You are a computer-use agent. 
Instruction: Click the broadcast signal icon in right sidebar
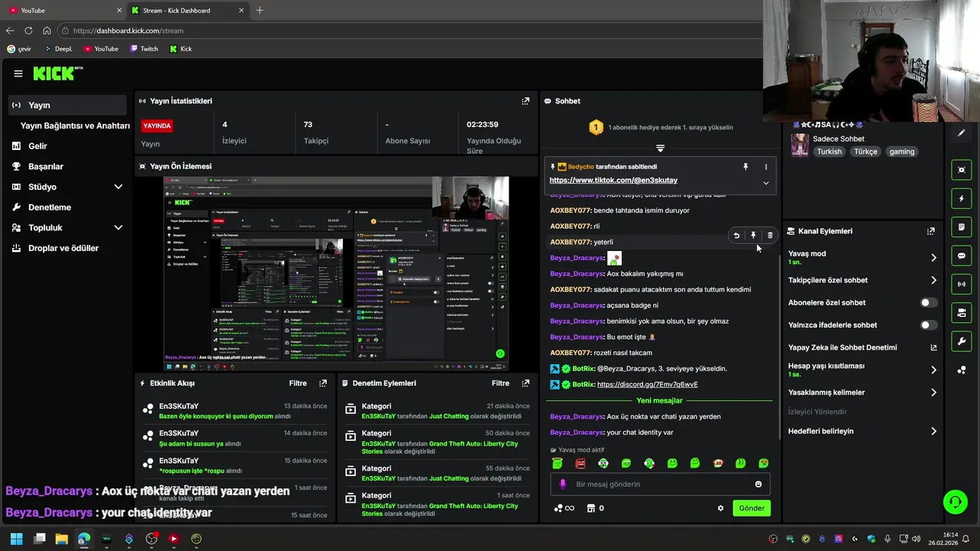[962, 285]
